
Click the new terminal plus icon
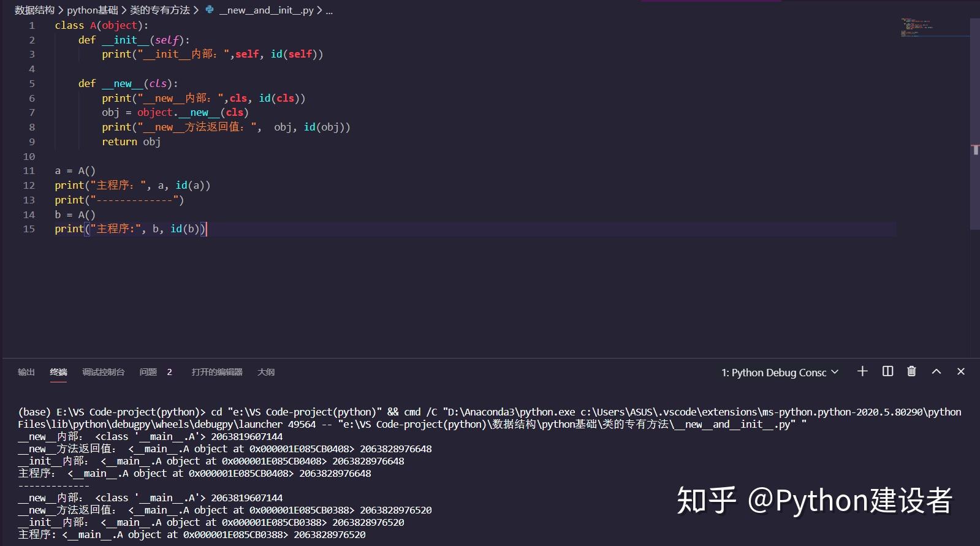pos(862,371)
